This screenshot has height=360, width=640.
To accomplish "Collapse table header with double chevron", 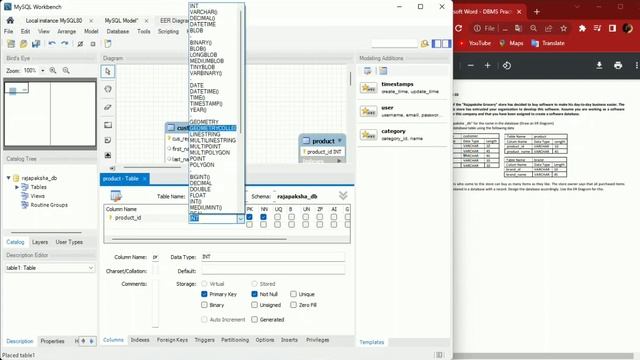I will coord(343,196).
